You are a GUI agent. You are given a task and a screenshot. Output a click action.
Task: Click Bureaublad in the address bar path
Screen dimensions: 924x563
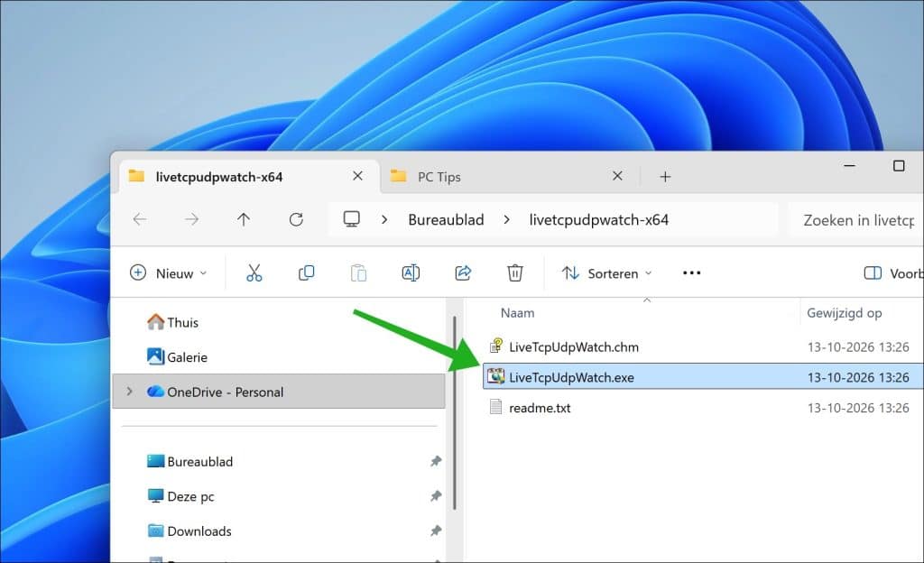tap(446, 219)
